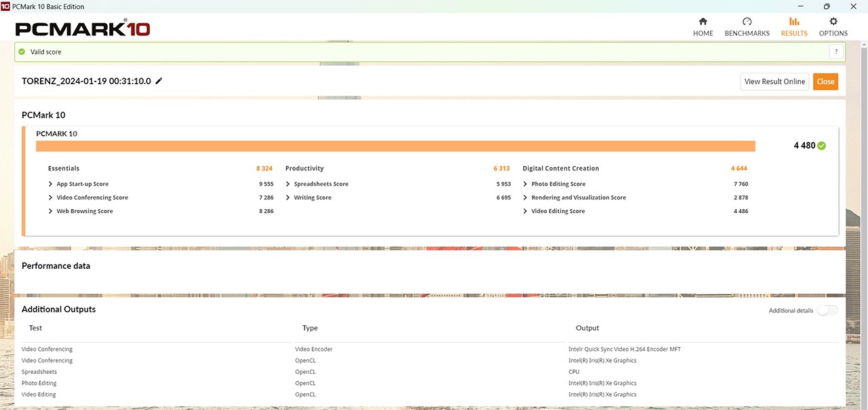Toggle the Additional details switch
Screen dimensions: 868x410
click(827, 310)
